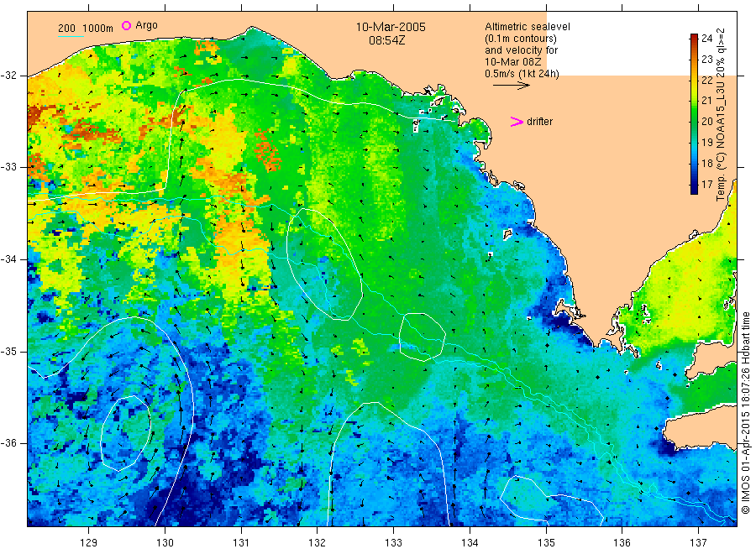Click the 20 value on temperature scale

pos(706,122)
